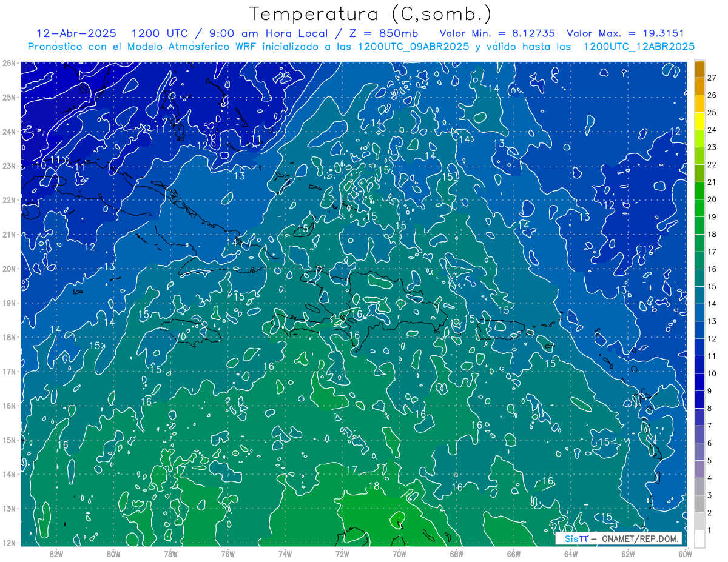Click the '25' value on color scale

(712, 113)
